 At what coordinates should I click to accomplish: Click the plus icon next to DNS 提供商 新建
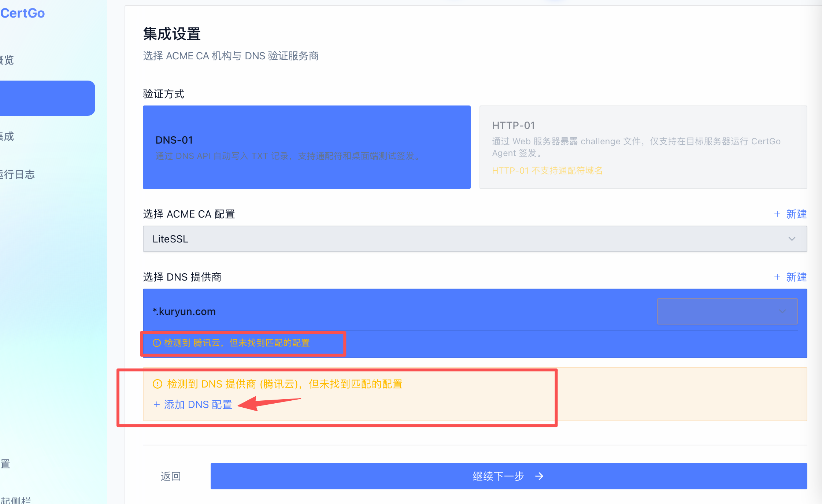777,277
